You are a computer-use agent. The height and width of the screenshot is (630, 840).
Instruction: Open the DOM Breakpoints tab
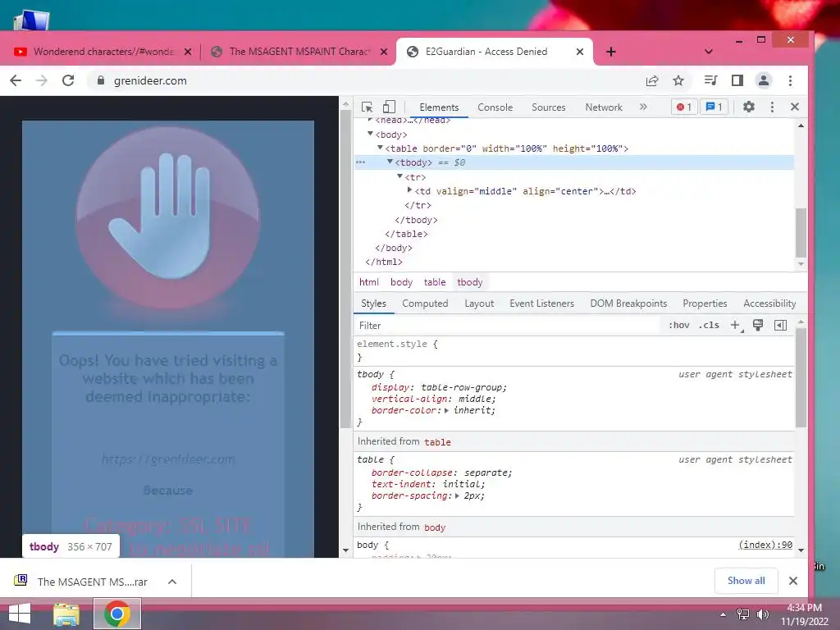(x=628, y=304)
